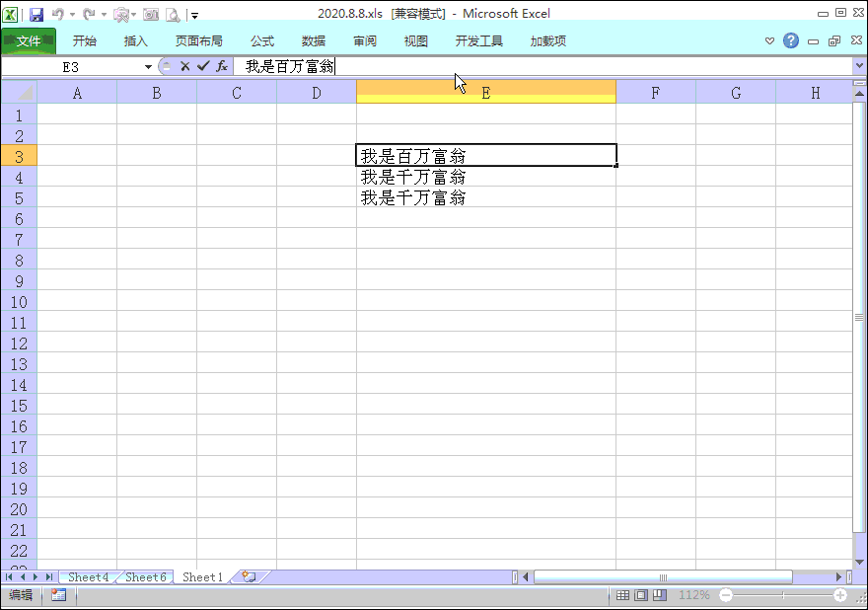868x610 pixels.
Task: Expand the Undo history dropdown arrow
Action: (x=72, y=15)
